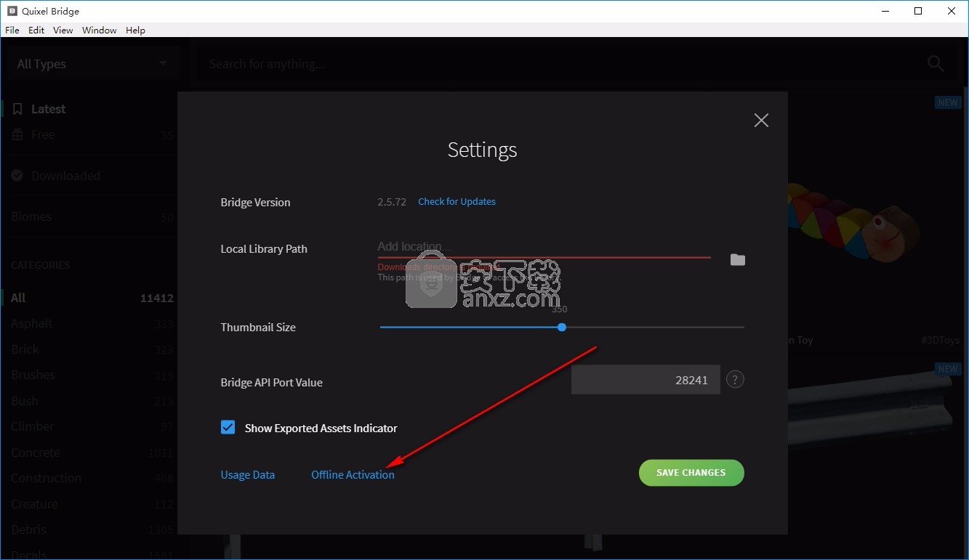Image resolution: width=969 pixels, height=560 pixels.
Task: Select the Climber category
Action: point(91,427)
